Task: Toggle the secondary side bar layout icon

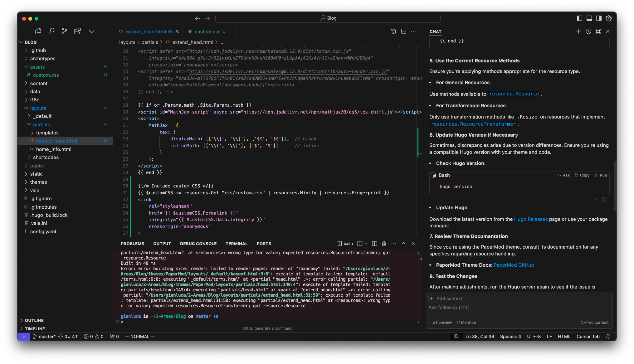Action: 599,18
